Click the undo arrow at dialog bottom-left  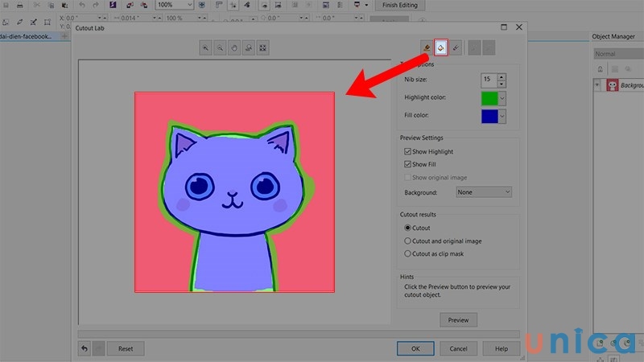coord(84,349)
